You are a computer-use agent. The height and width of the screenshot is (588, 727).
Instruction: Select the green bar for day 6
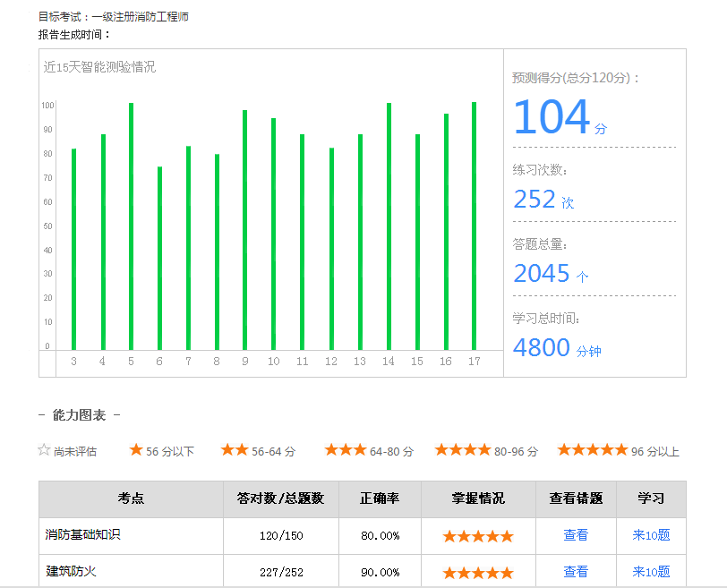(x=160, y=258)
